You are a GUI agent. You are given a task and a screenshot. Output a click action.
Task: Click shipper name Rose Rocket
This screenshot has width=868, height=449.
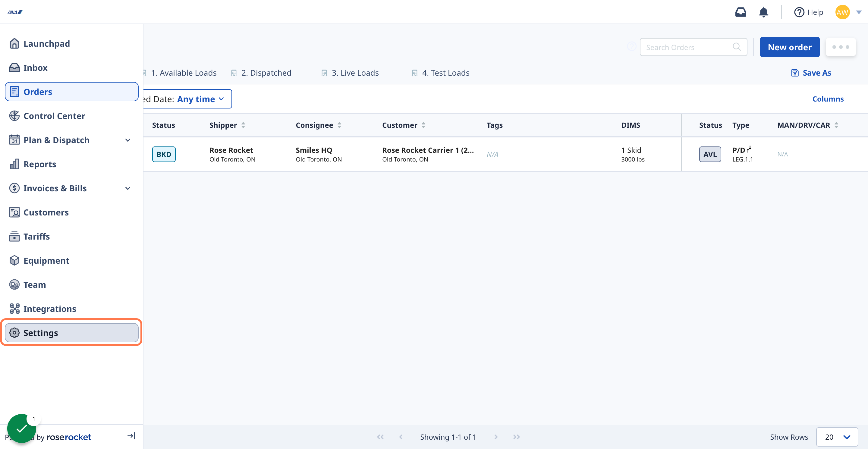point(231,150)
